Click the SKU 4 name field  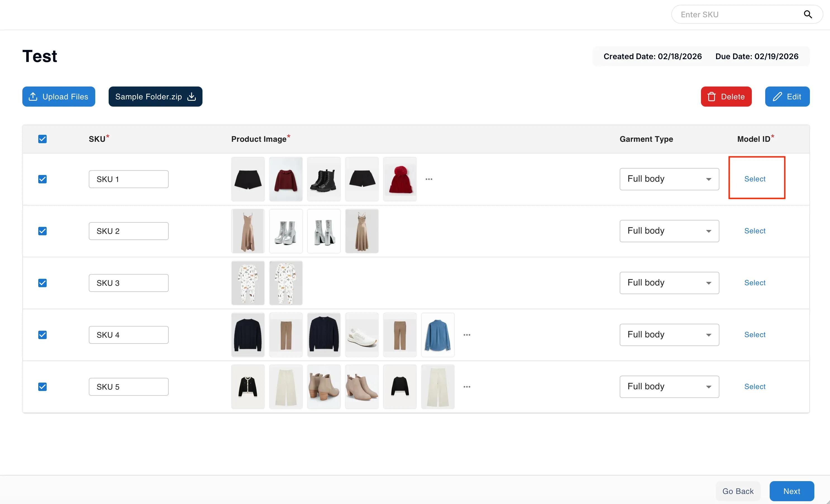(128, 335)
